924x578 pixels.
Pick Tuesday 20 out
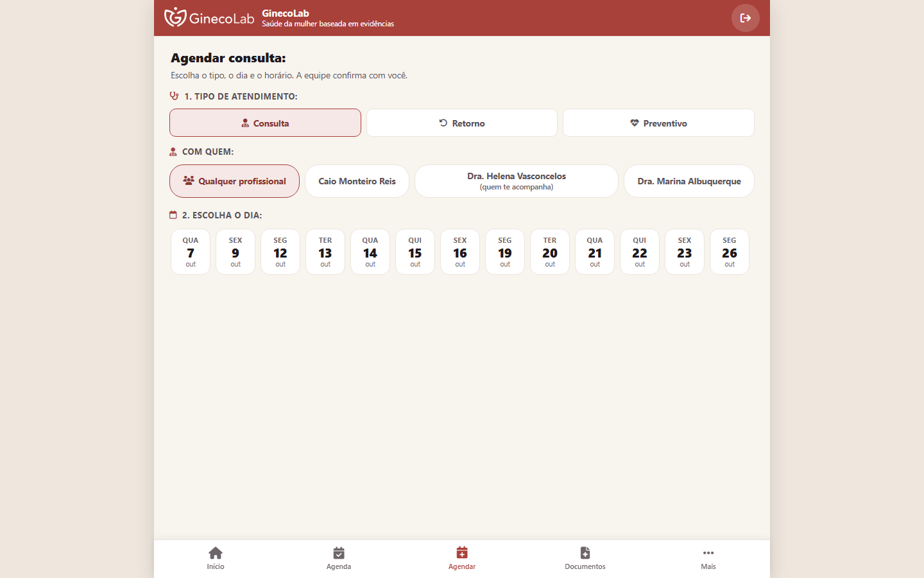(550, 252)
